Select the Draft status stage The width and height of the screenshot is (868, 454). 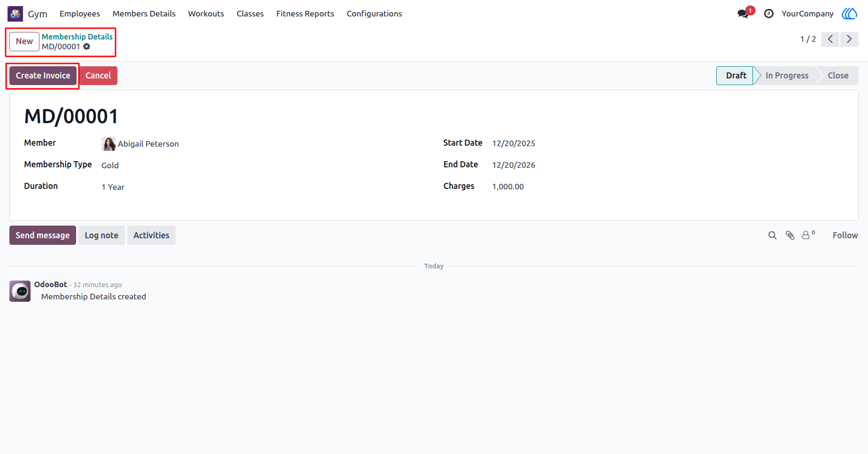click(x=736, y=76)
